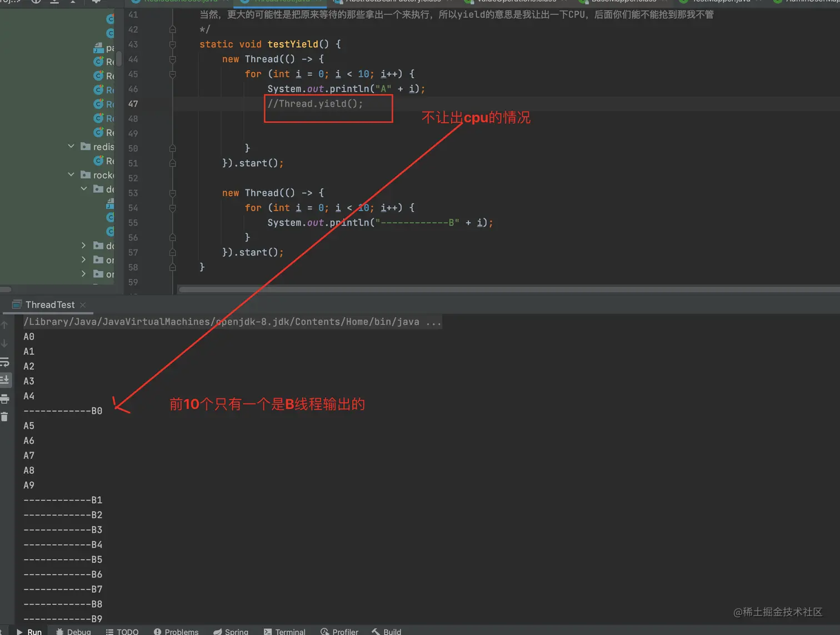
Task: Click the println("A" + i) statement
Action: (x=346, y=89)
